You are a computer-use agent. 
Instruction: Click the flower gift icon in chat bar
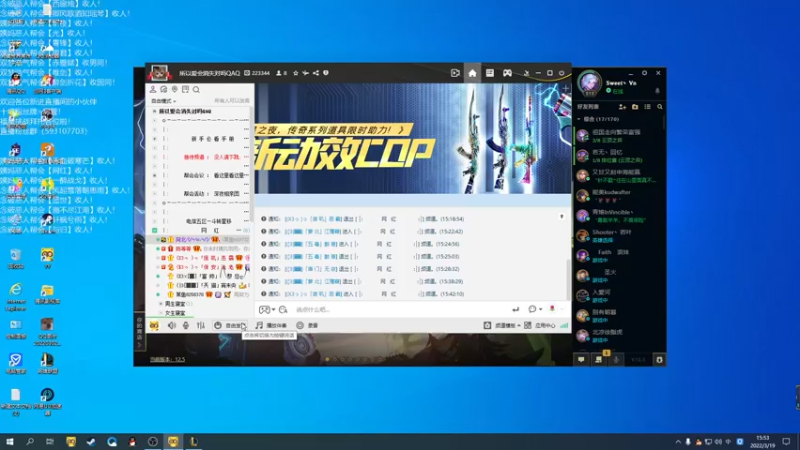(552, 309)
